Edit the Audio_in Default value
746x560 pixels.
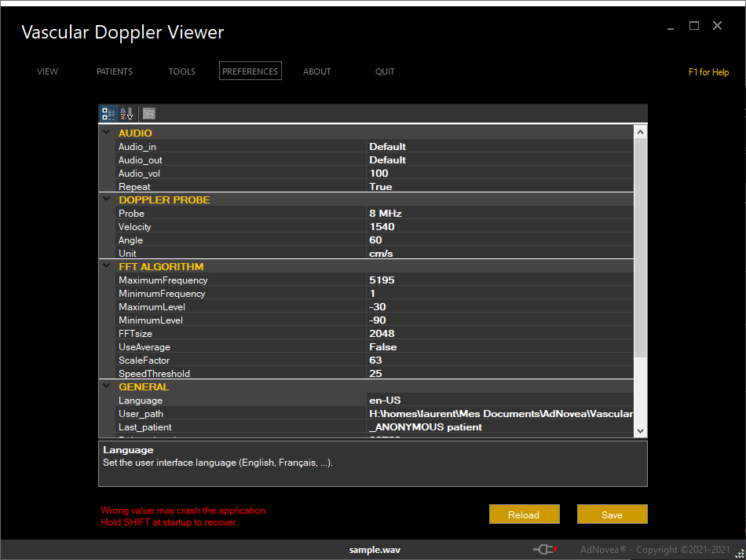[500, 147]
